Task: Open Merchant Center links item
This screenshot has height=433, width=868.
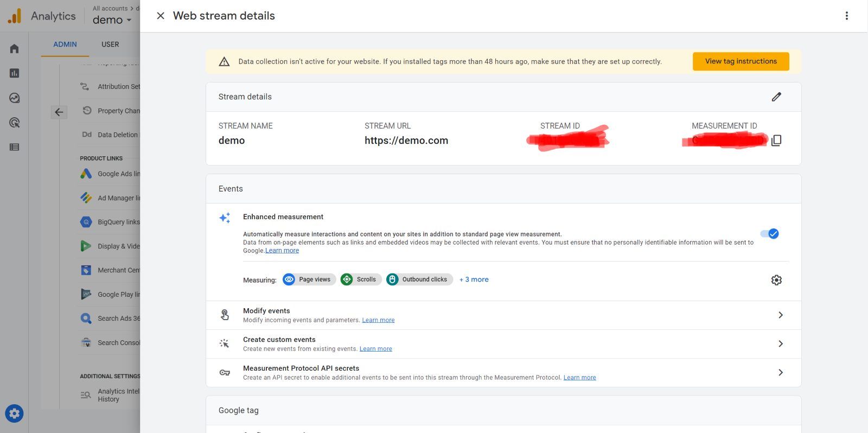Action: click(109, 270)
